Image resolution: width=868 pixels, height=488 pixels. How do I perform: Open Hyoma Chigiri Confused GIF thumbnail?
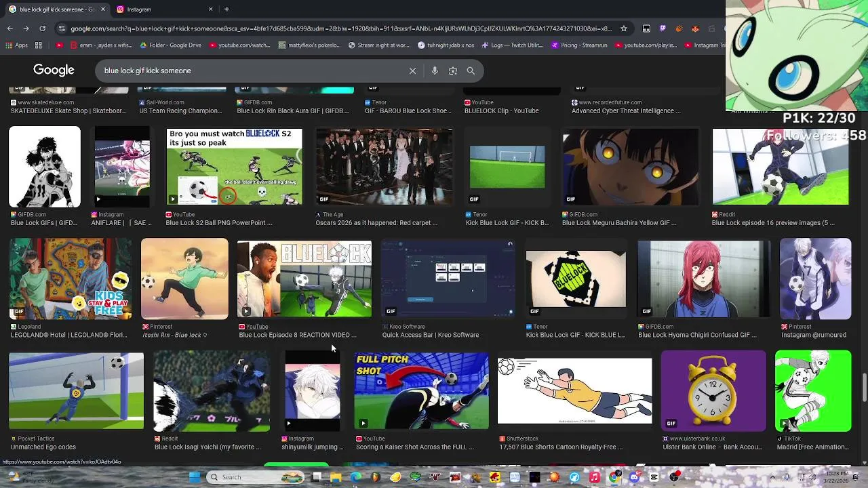704,279
